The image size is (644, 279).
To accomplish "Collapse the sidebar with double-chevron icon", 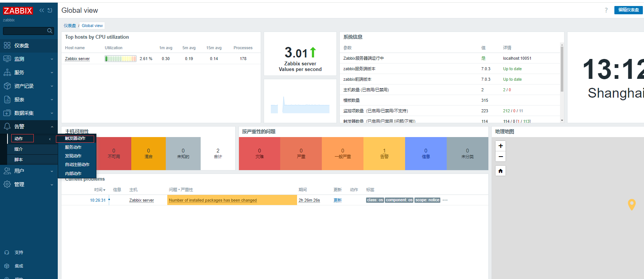I will click(42, 11).
